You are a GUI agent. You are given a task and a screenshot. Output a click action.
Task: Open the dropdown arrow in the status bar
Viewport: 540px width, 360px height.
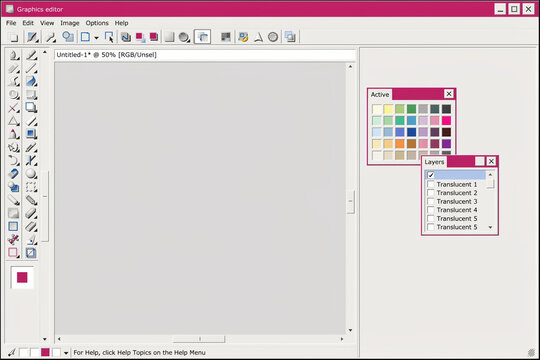point(66,353)
